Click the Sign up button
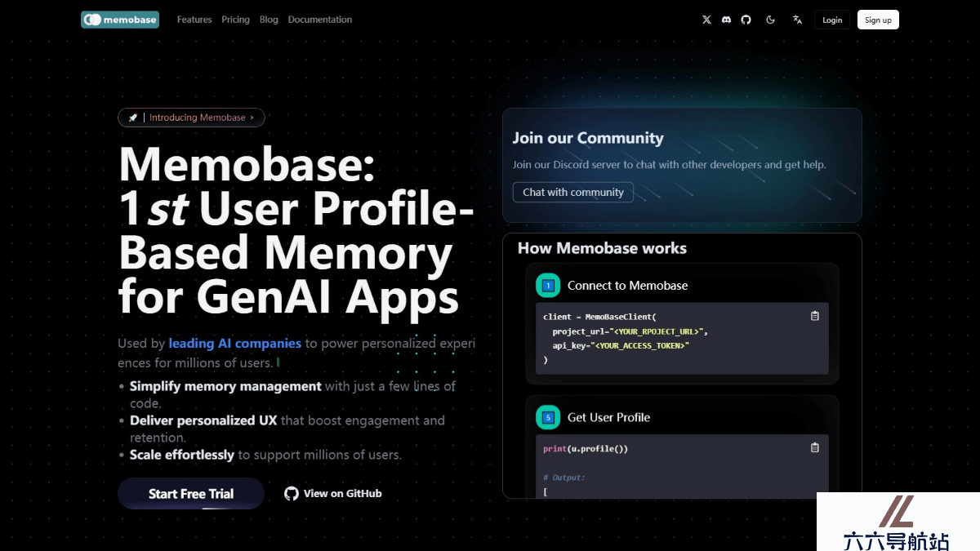980x551 pixels. coord(878,20)
